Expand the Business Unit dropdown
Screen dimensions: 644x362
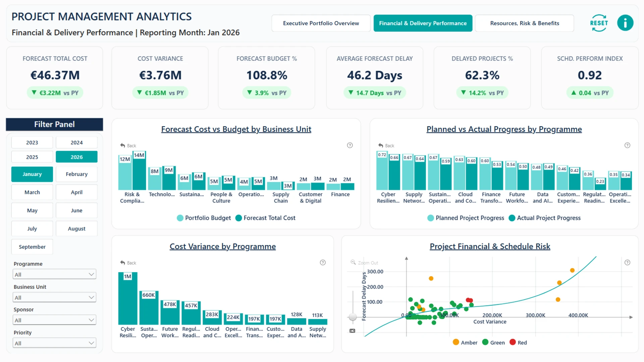(54, 297)
